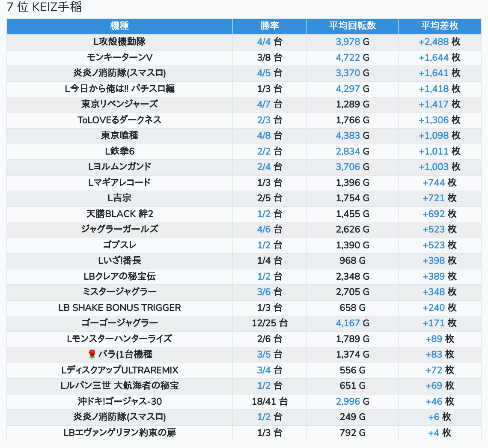Click the モンキーターンV row name
This screenshot has width=488, height=448.
119,57
